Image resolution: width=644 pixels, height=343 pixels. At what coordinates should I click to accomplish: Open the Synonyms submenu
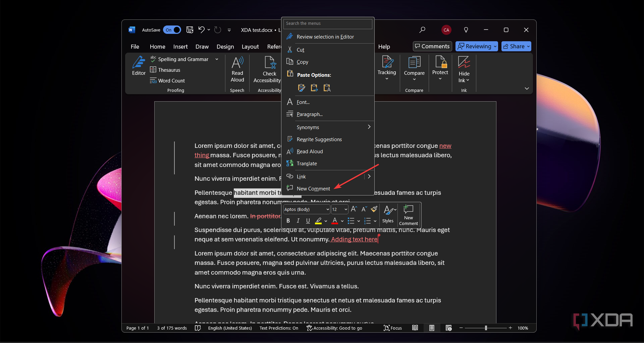pyautogui.click(x=328, y=127)
